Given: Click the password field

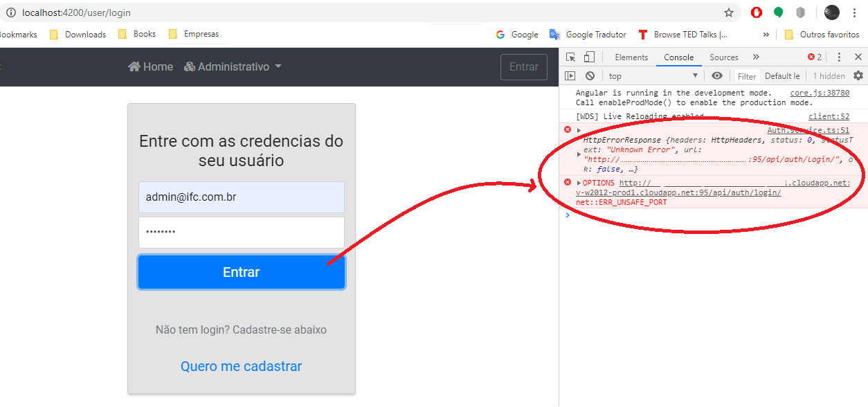Looking at the screenshot, I should (x=242, y=232).
